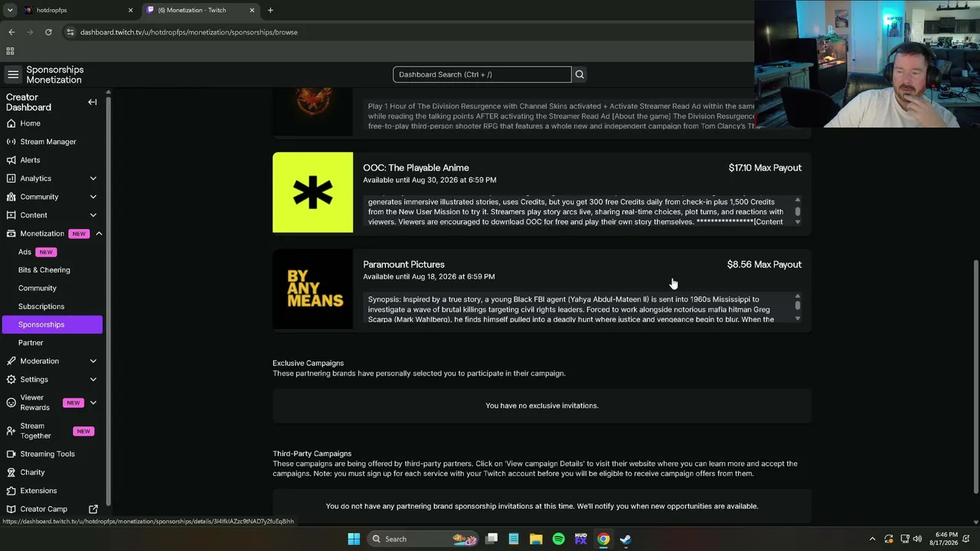This screenshot has width=980, height=551.
Task: Click the Dashboard Search magnifier button
Action: 580,74
